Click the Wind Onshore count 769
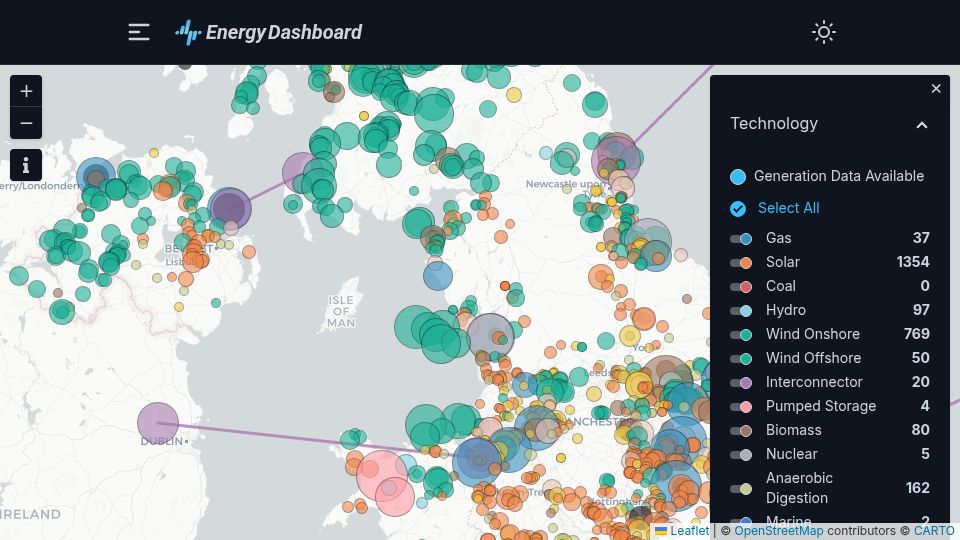Viewport: 960px width, 540px height. (917, 334)
